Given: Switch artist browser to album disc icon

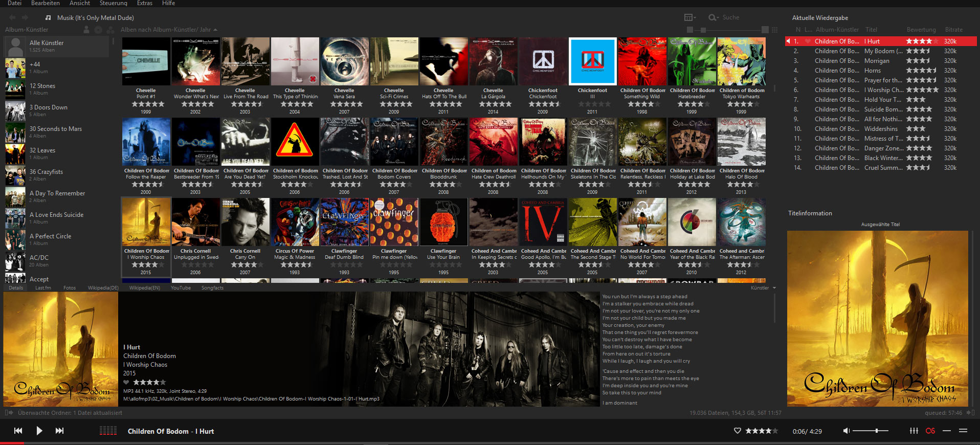Looking at the screenshot, I should tap(98, 30).
